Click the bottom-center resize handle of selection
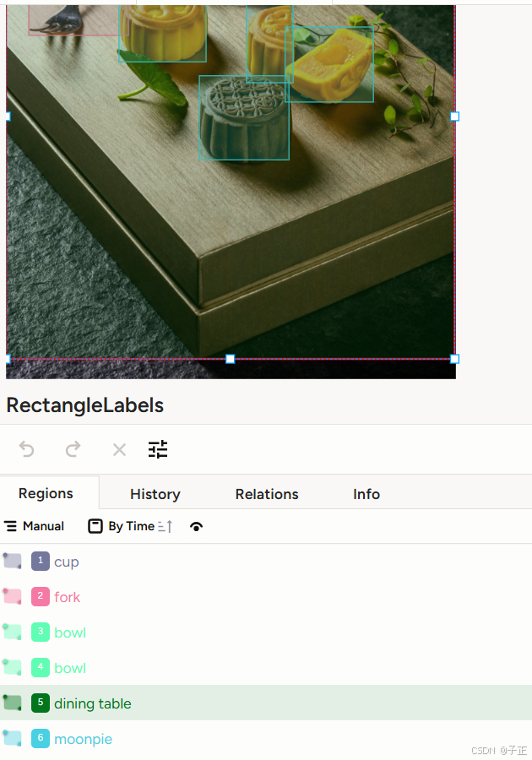The width and height of the screenshot is (532, 760). pos(231,359)
